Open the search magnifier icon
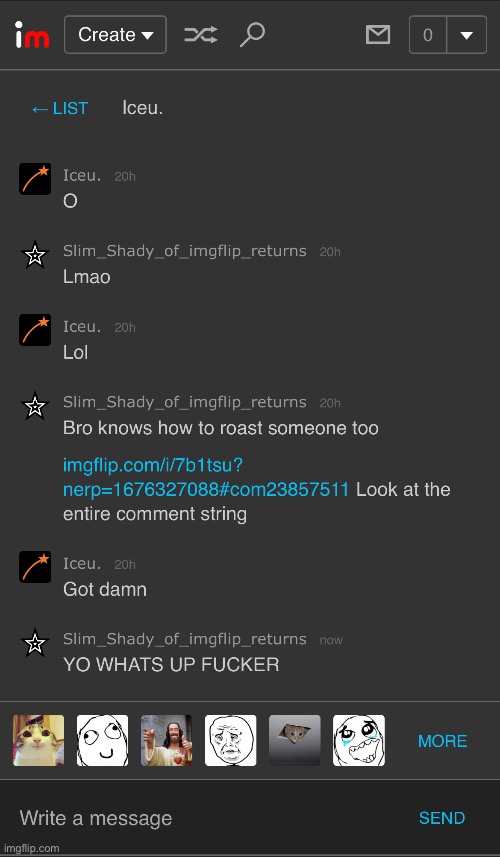500x857 pixels. (252, 35)
